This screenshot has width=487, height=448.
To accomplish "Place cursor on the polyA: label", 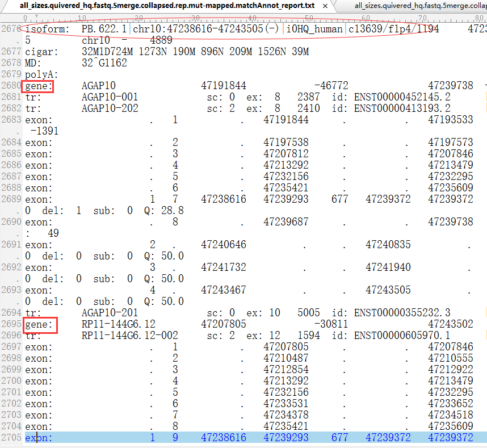I will click(41, 74).
